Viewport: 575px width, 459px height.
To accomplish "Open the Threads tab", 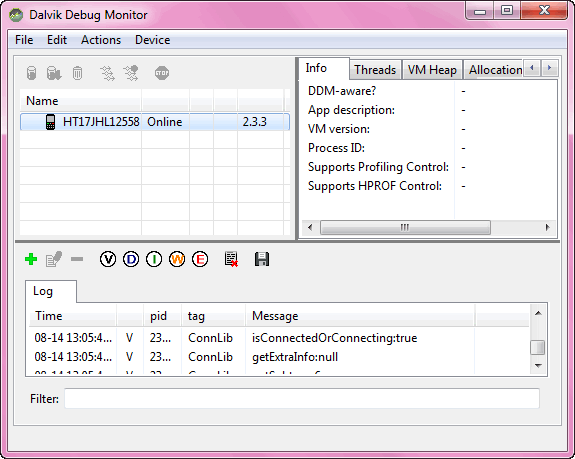I will [x=375, y=70].
